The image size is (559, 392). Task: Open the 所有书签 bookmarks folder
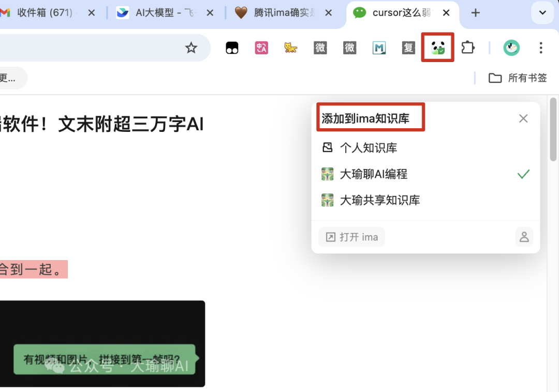pos(518,78)
